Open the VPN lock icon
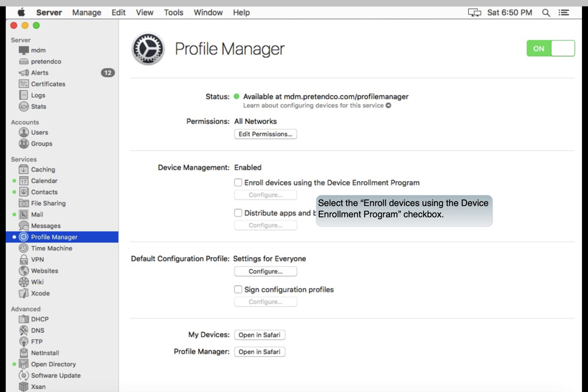The height and width of the screenshot is (392, 588). pos(24,260)
